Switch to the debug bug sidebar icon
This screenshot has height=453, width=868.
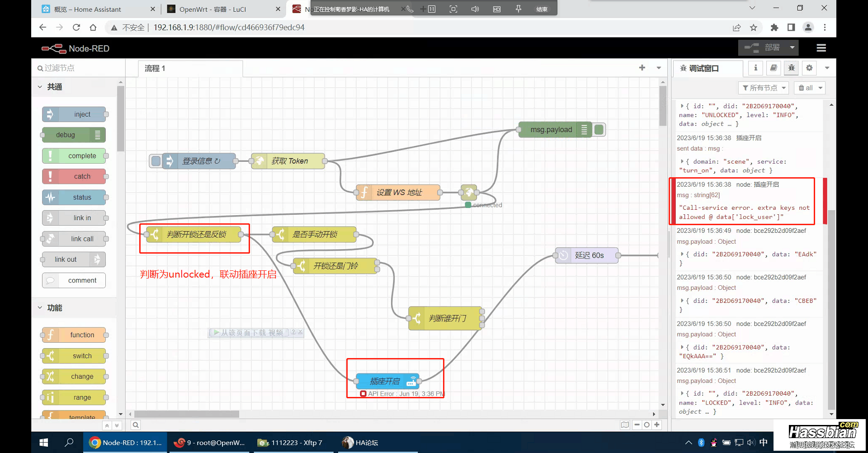791,68
